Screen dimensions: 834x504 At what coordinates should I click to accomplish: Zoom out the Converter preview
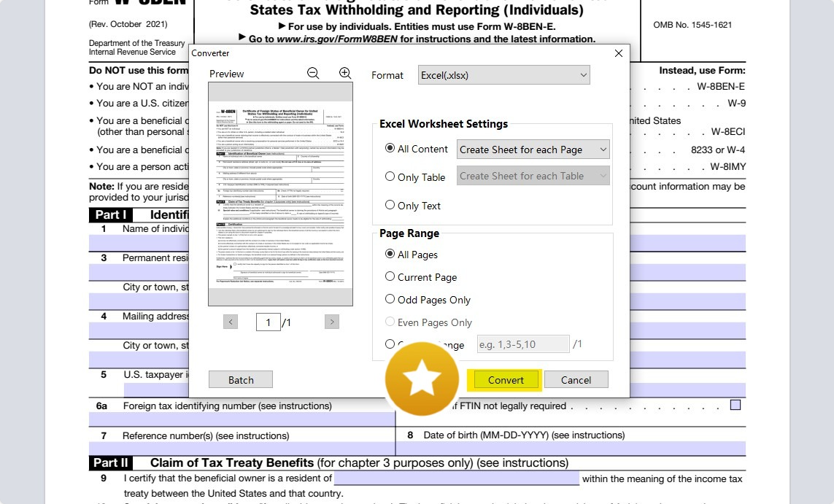click(x=313, y=74)
